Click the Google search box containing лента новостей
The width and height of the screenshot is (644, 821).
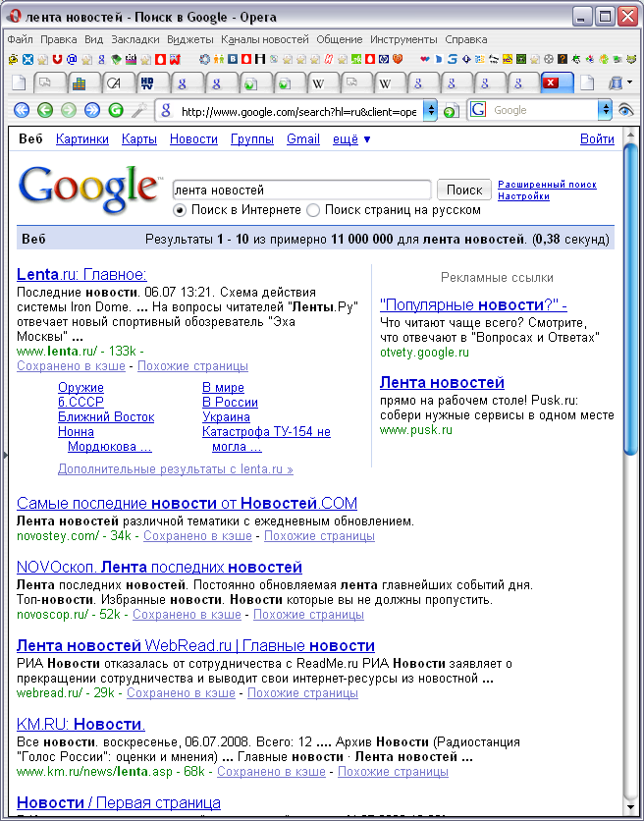tap(302, 190)
